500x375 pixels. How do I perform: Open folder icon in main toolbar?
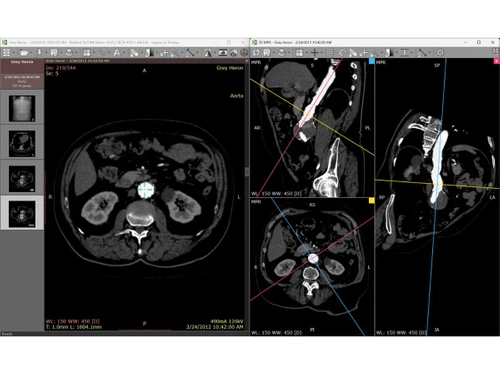[x=24, y=52]
